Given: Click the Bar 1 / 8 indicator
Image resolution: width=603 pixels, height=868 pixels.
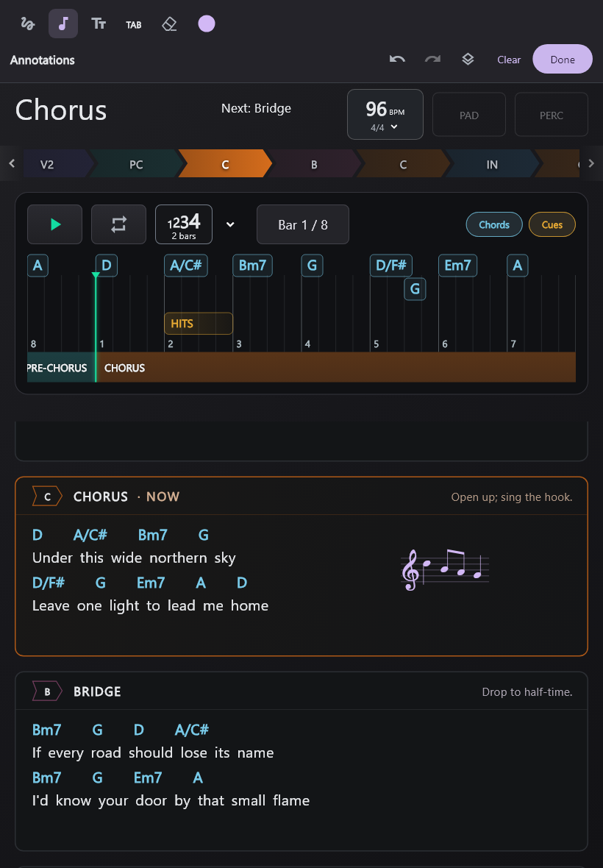Looking at the screenshot, I should [x=303, y=224].
